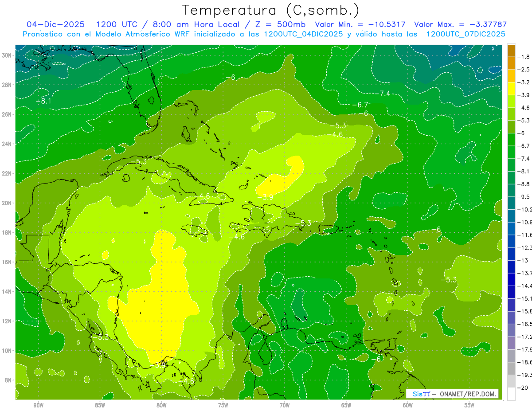Click the "75W" longitude axis label
532x411 pixels.
223,405
